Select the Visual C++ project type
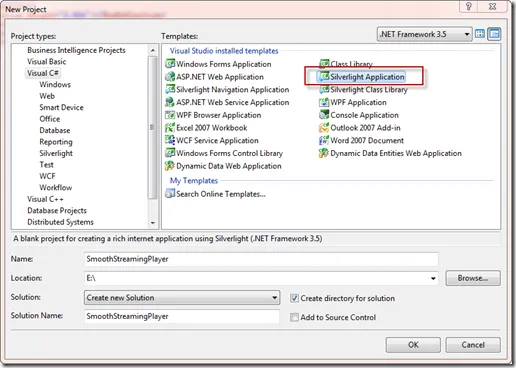Viewport: 516px width, 368px height. tap(45, 199)
